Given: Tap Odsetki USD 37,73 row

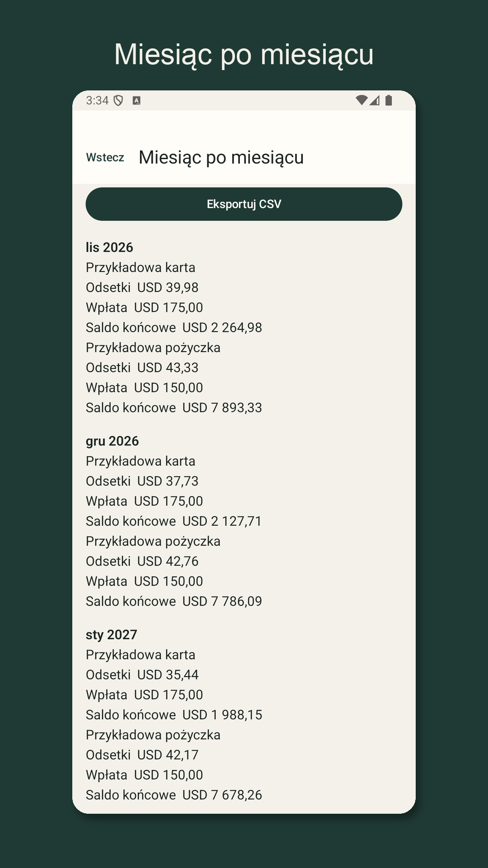Looking at the screenshot, I should [142, 481].
